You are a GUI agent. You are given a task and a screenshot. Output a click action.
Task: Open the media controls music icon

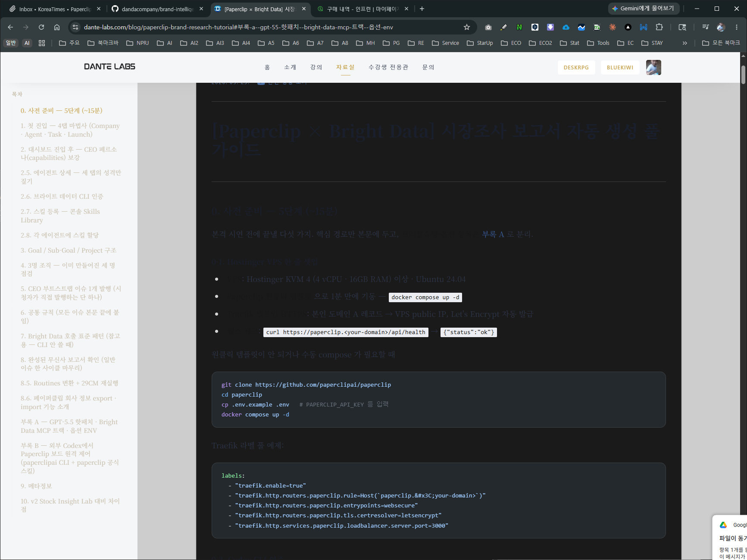[705, 27]
